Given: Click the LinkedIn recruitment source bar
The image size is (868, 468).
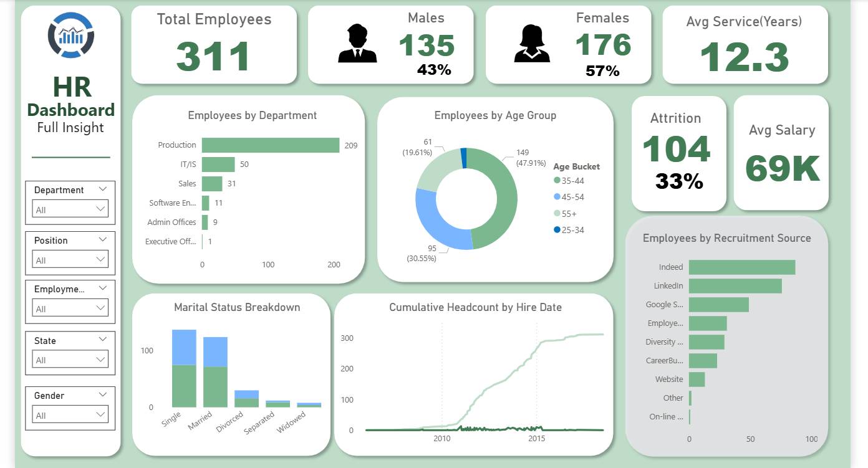Looking at the screenshot, I should pos(735,286).
